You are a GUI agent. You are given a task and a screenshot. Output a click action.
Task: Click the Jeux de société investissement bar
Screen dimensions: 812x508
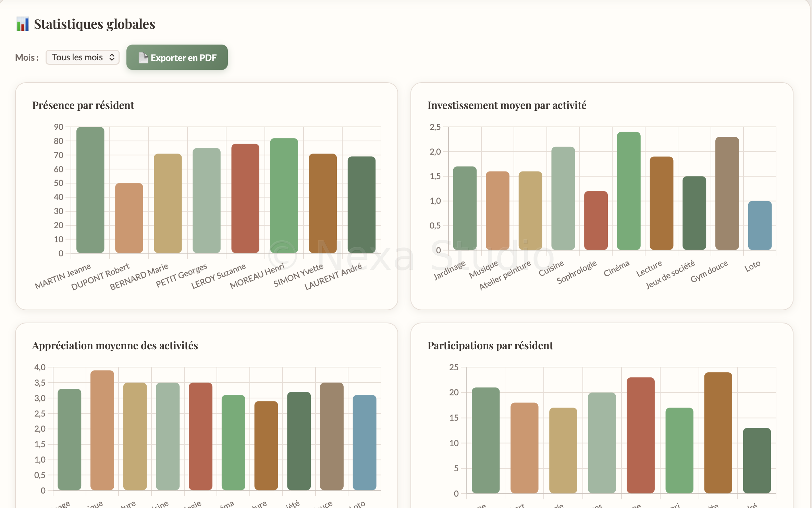(x=694, y=213)
